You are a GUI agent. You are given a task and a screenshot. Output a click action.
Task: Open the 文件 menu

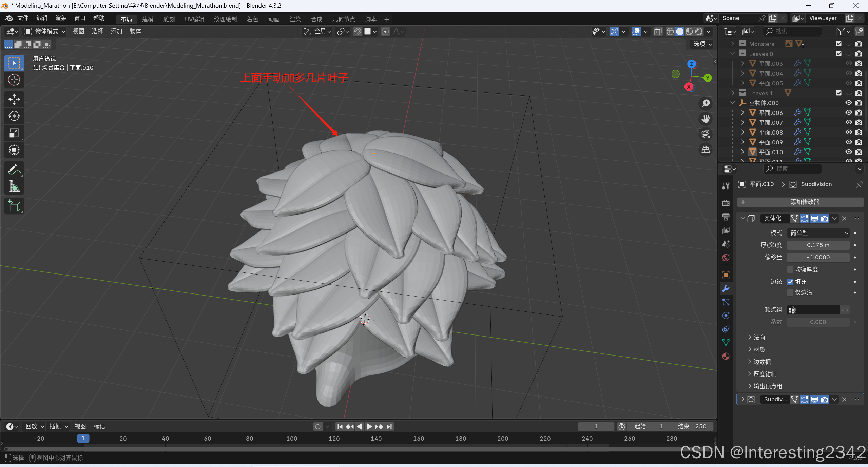coord(23,18)
